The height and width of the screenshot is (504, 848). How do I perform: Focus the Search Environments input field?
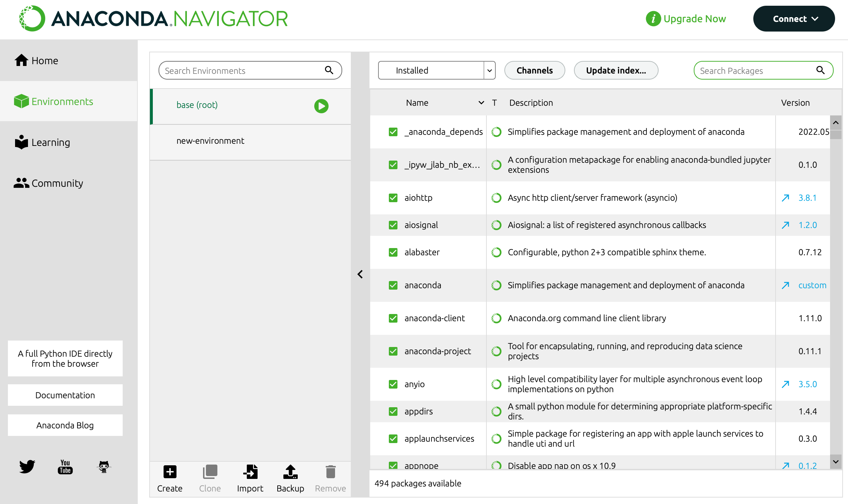pos(250,70)
